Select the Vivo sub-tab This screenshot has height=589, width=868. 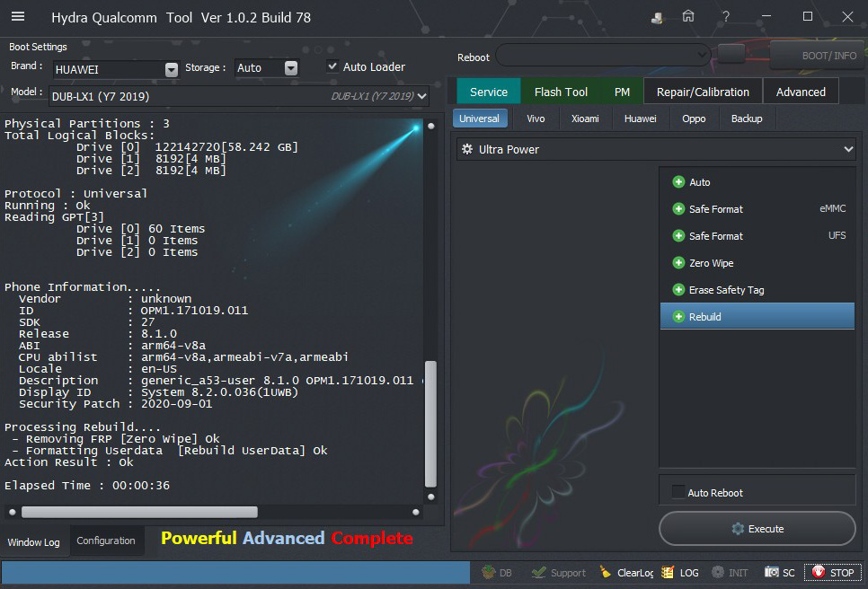point(536,119)
